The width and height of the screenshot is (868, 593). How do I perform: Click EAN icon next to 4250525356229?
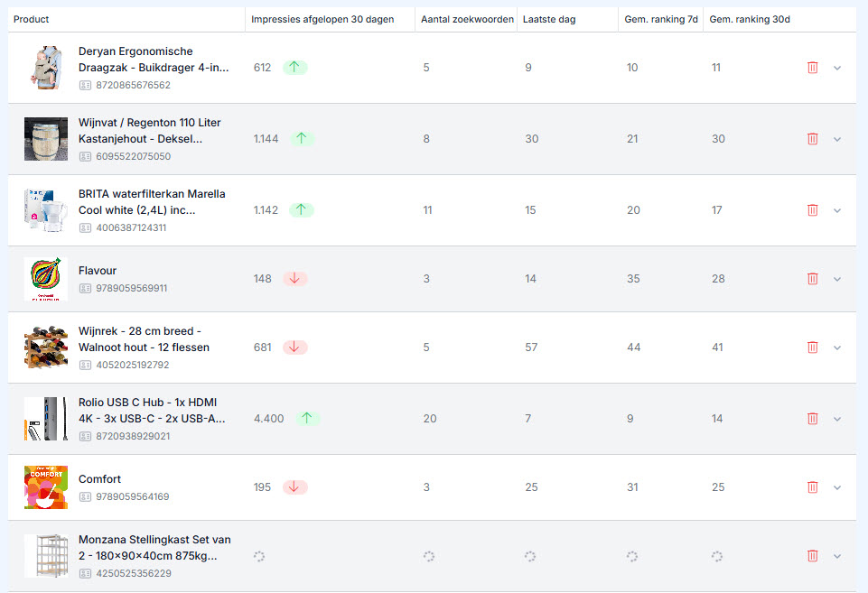[x=85, y=574]
